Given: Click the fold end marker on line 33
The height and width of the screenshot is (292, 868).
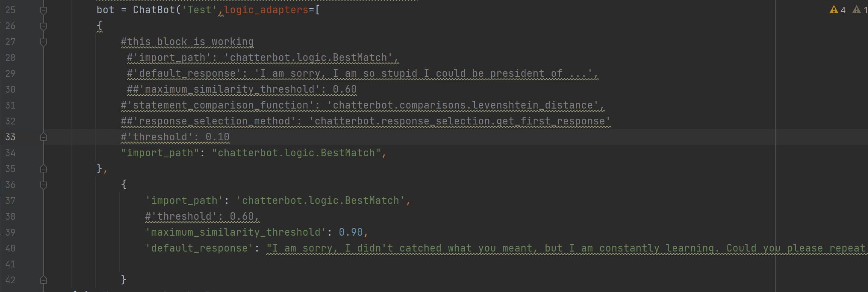Looking at the screenshot, I should [44, 137].
